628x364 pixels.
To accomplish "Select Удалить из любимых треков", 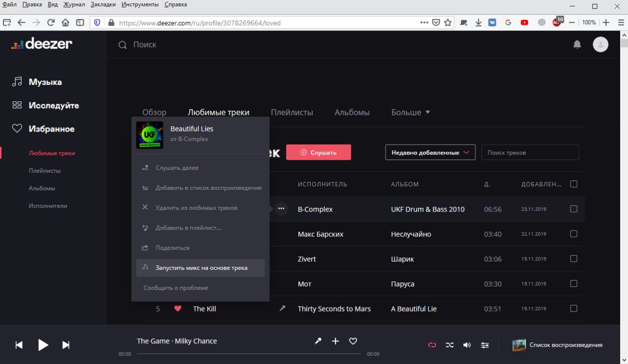I will pyautogui.click(x=200, y=208).
